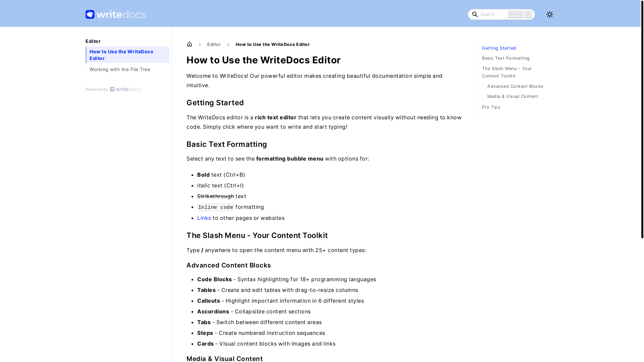Open the Editor breadcrumb link
This screenshot has height=362, width=644.
[214, 44]
